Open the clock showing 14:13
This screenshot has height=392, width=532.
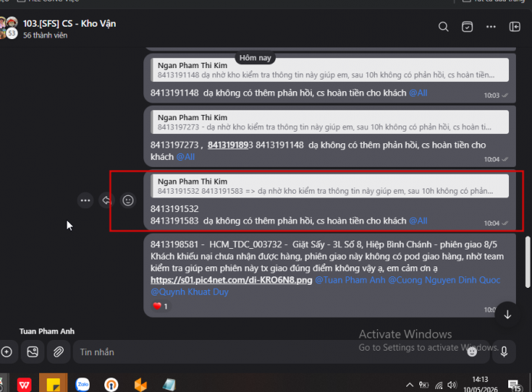coord(480,384)
